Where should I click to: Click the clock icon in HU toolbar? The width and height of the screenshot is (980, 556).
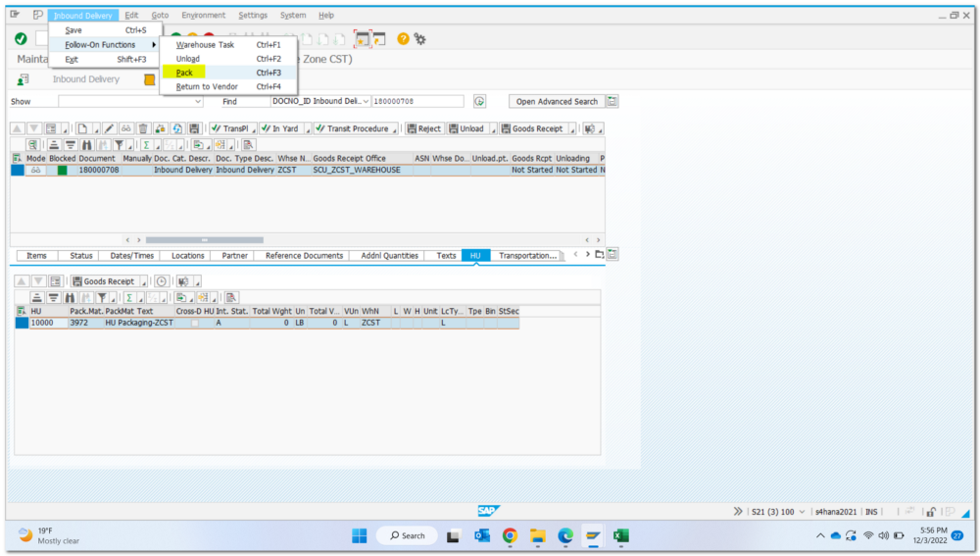(x=161, y=281)
